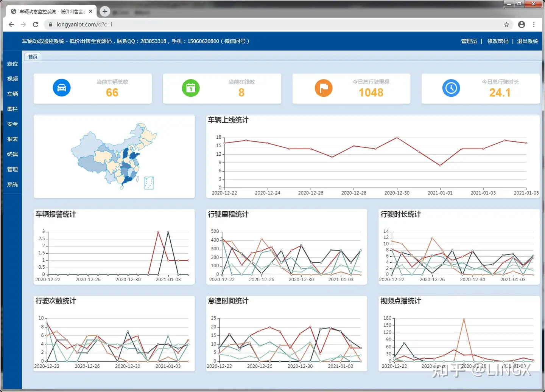Image resolution: width=545 pixels, height=392 pixels.
Task: Open the Chrome three-dot menu
Action: (x=534, y=25)
